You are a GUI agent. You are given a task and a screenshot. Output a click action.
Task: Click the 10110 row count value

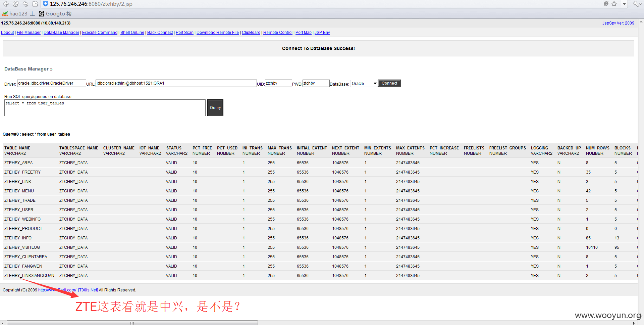coord(592,247)
